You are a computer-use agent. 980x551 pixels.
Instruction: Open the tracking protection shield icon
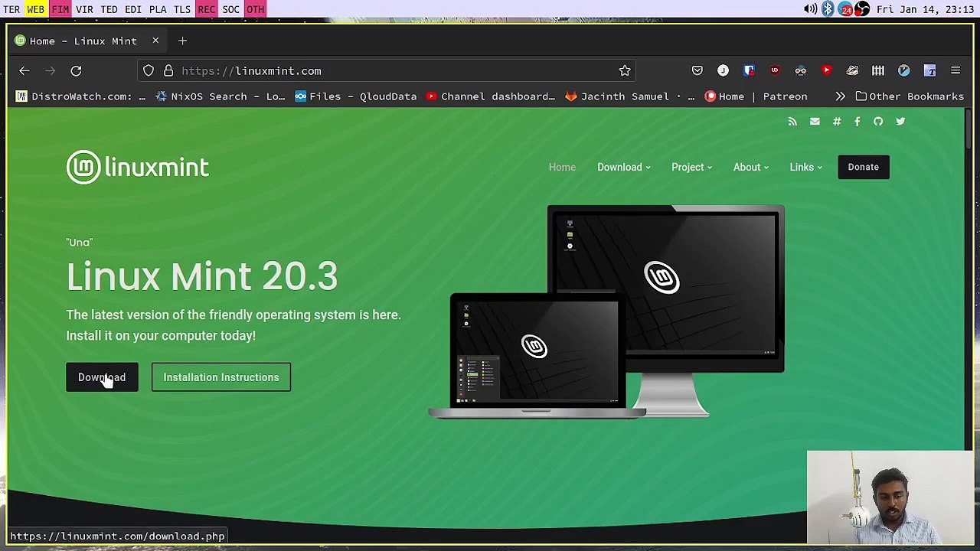coord(149,70)
